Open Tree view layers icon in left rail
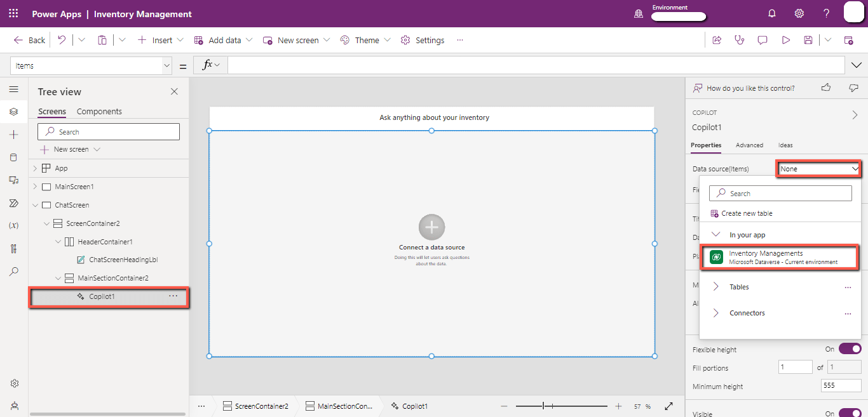 point(14,112)
